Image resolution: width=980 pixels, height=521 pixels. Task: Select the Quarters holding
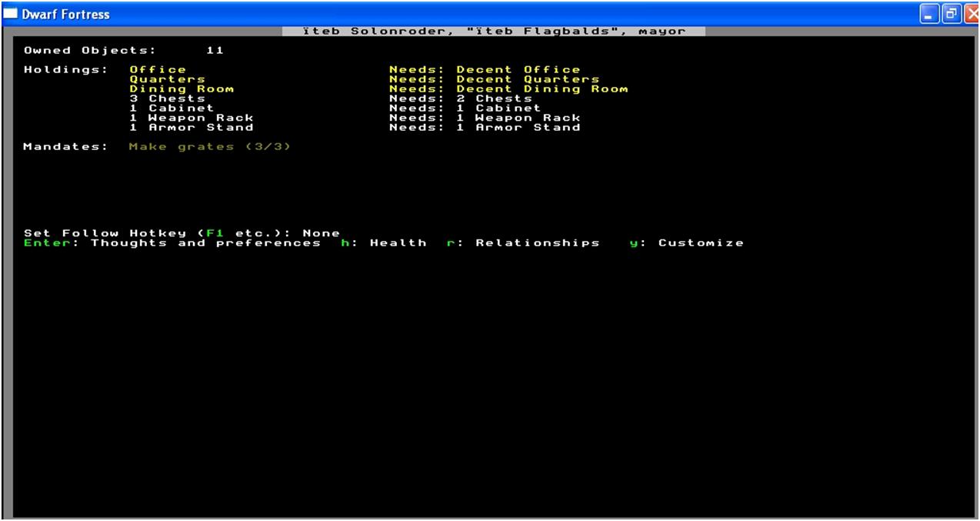click(x=167, y=79)
